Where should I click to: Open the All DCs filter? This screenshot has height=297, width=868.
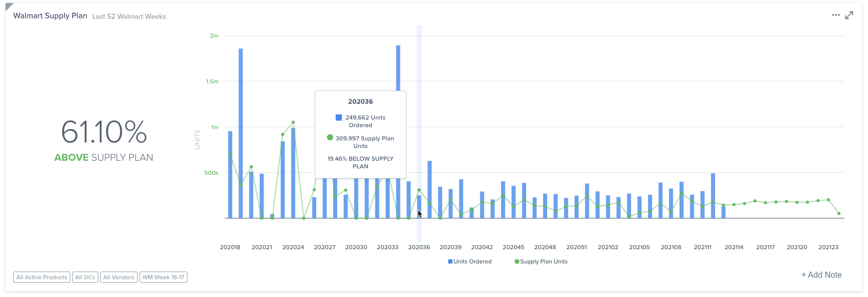[x=85, y=277]
